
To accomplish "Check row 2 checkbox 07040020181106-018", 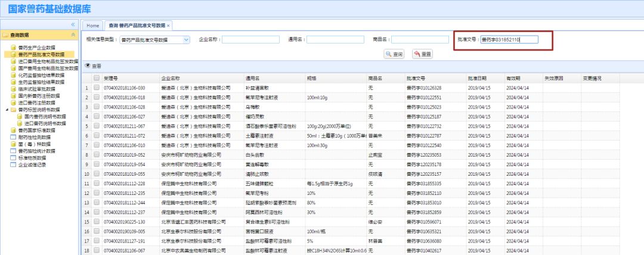I will pyautogui.click(x=97, y=97).
